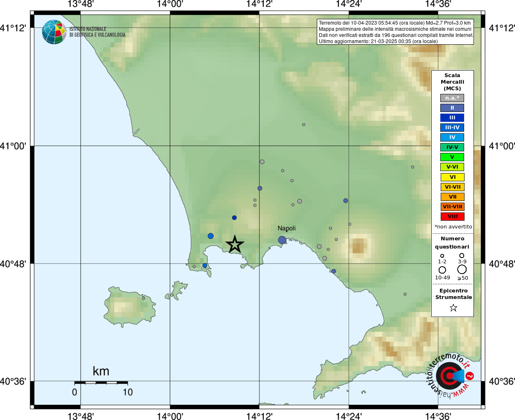Viewport: 515px width, 420px height.
Task: Click the epicenter star on the map
Action: 235,244
